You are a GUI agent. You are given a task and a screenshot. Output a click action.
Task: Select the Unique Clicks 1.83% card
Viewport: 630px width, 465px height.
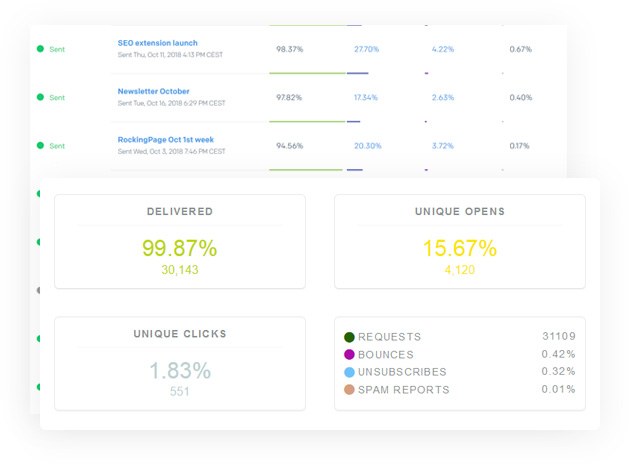[180, 363]
